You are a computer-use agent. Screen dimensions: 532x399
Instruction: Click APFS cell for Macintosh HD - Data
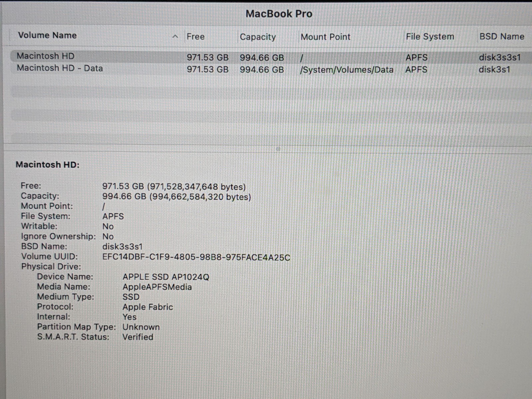[416, 69]
